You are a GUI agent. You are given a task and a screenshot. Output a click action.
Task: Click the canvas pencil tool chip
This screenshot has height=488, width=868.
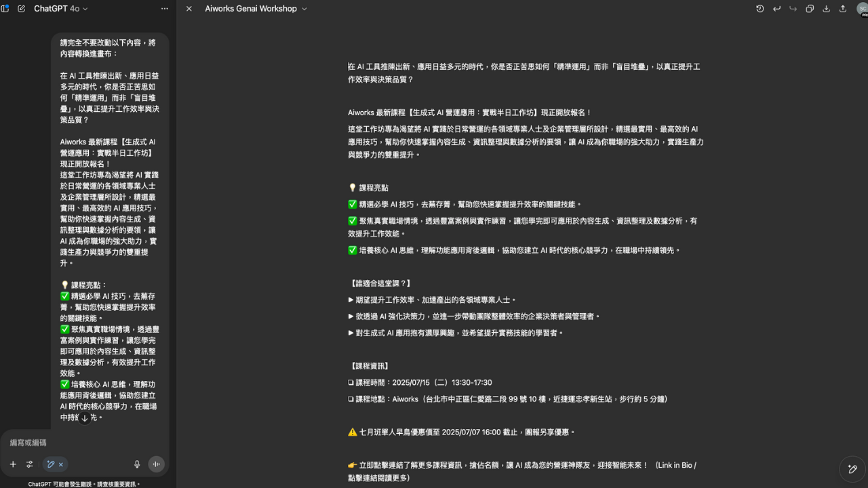pyautogui.click(x=50, y=464)
